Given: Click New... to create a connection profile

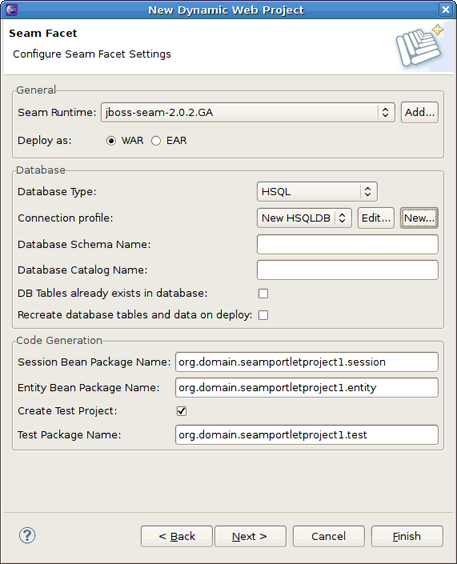Looking at the screenshot, I should point(419,218).
